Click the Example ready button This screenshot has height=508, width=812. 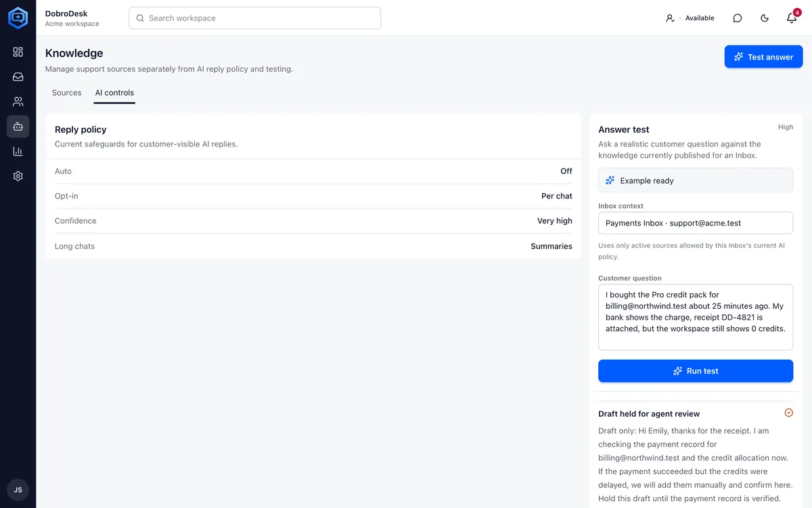pos(696,180)
